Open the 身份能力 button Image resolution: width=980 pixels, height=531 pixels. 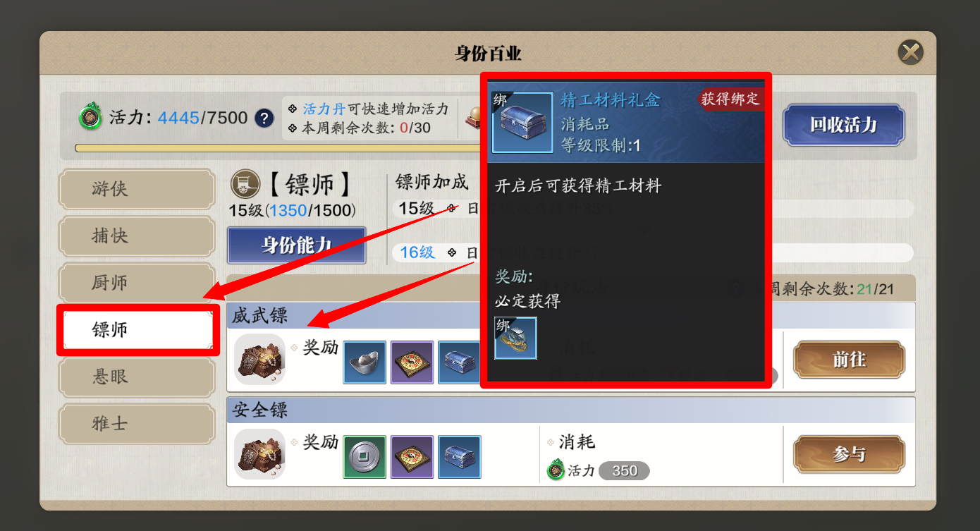point(297,245)
